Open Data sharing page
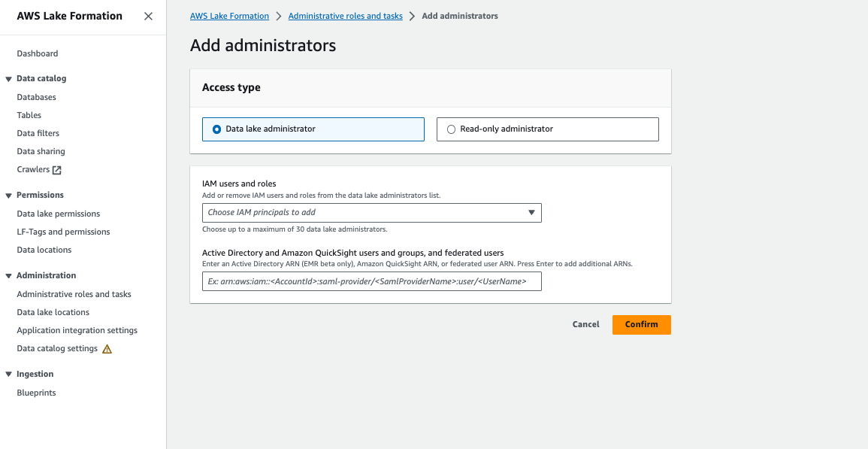The width and height of the screenshot is (868, 449). click(x=41, y=151)
